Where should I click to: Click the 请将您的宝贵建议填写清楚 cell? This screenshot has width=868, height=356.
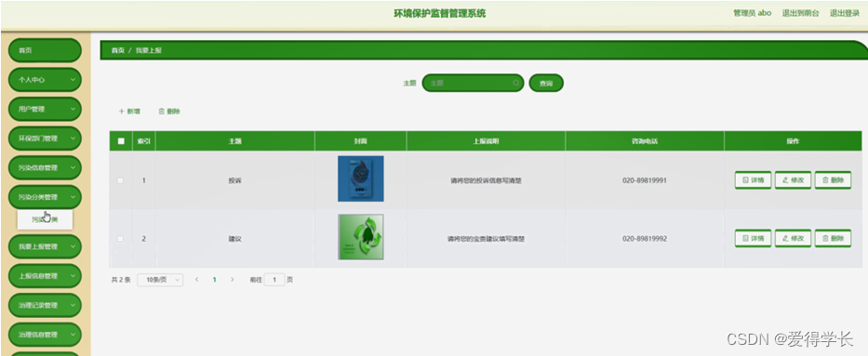tap(486, 239)
